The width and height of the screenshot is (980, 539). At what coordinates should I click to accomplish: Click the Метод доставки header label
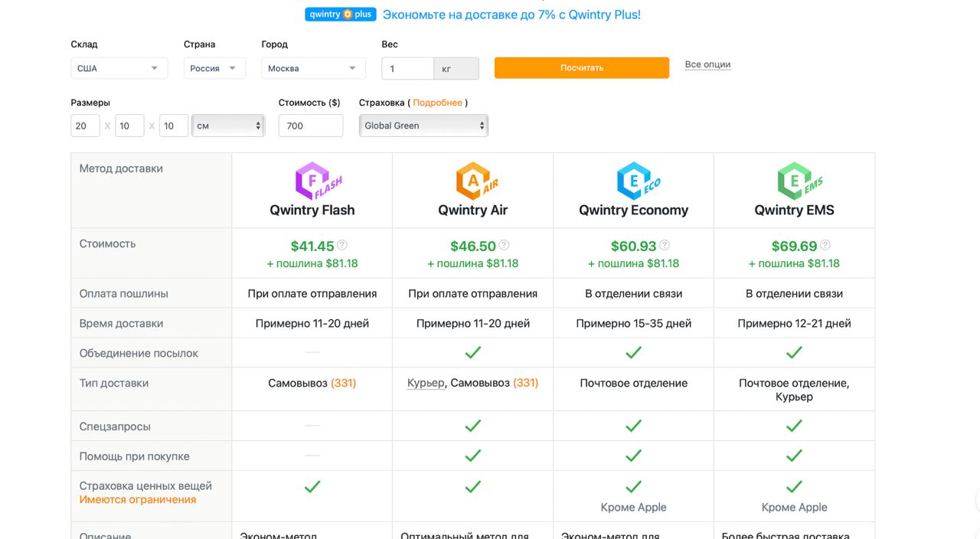121,168
